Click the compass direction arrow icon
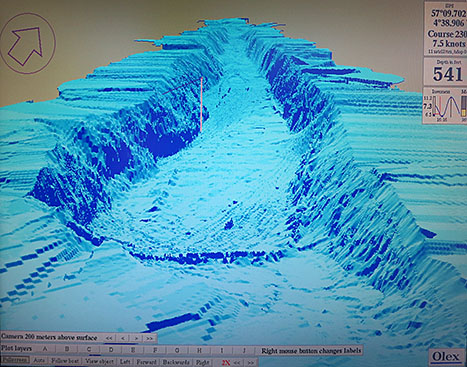 click(27, 43)
